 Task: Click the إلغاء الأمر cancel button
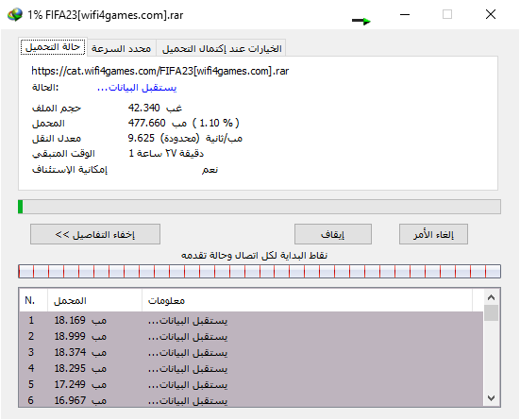point(433,234)
